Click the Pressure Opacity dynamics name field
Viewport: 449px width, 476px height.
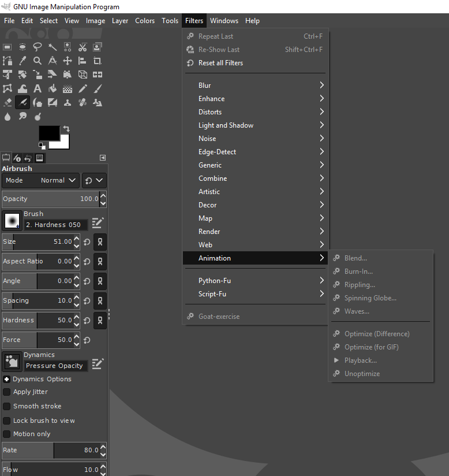coord(55,366)
